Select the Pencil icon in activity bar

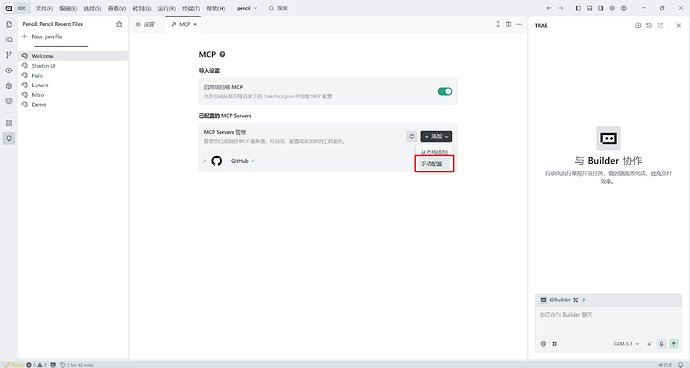[x=9, y=138]
